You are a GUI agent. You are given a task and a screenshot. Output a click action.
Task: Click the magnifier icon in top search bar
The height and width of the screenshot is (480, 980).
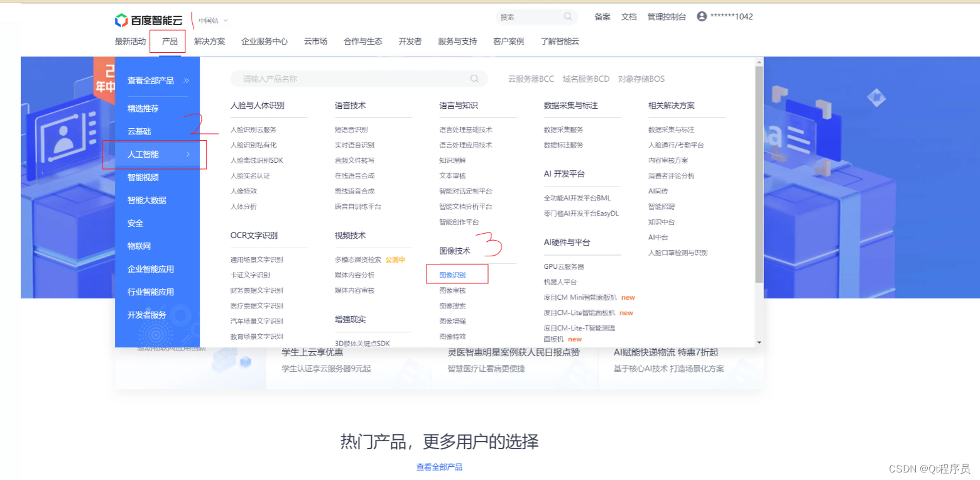[567, 16]
